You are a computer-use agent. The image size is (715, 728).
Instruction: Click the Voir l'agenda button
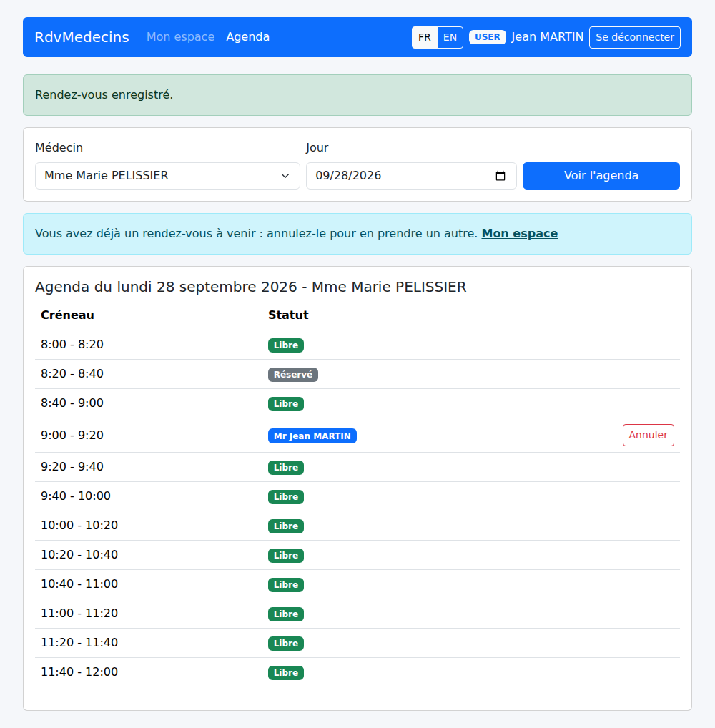tap(601, 176)
